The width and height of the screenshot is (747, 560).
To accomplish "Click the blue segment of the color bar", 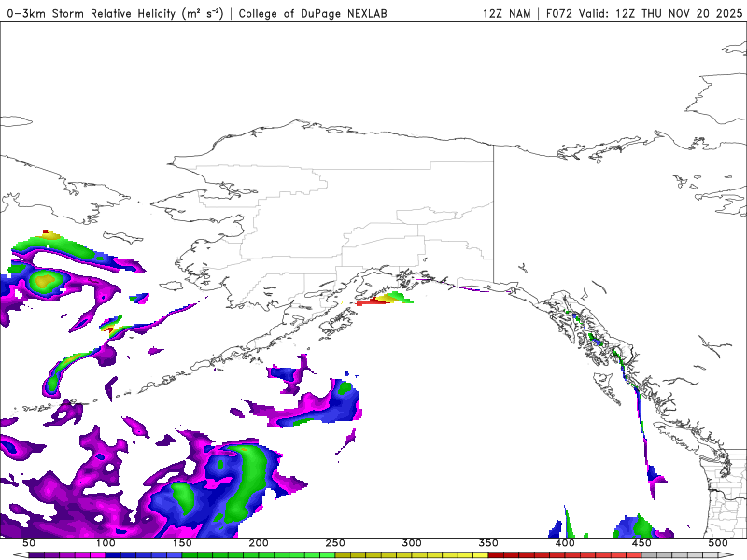I will [144, 555].
